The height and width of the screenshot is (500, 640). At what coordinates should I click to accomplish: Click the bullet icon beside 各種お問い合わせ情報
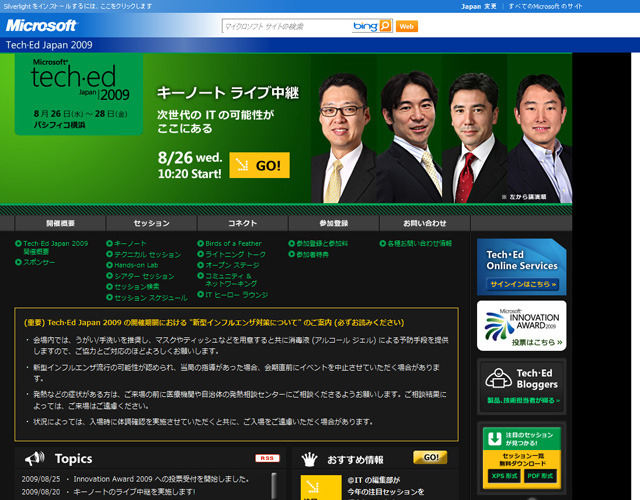(382, 243)
